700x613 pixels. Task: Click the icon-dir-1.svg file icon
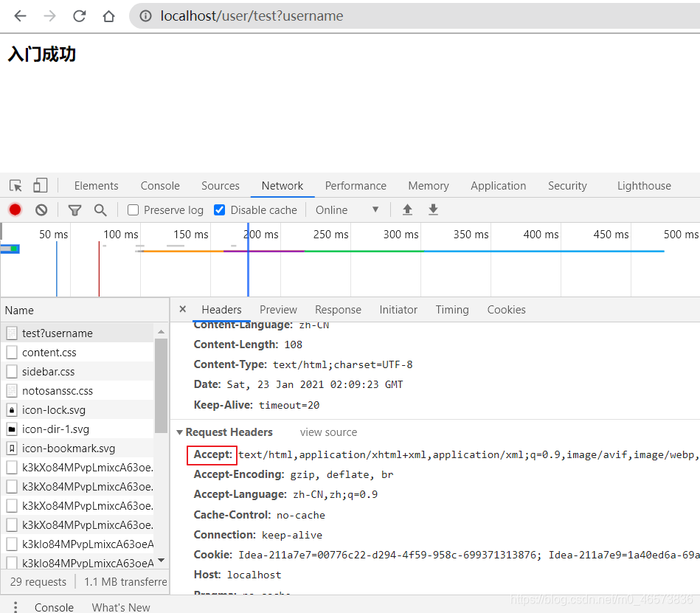[12, 429]
